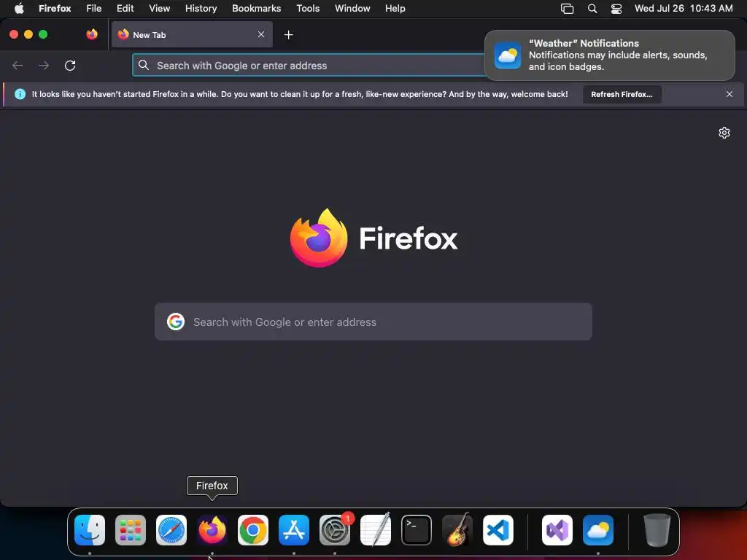This screenshot has width=747, height=560.
Task: Open TextEdit from the Dock
Action: (376, 530)
